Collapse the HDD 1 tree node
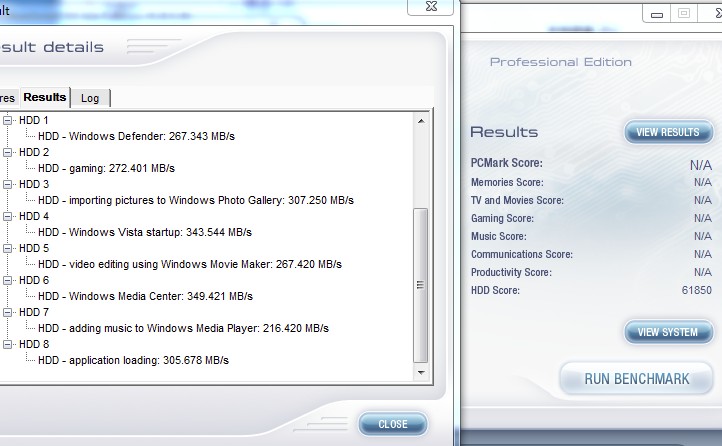The image size is (722, 446). click(x=7, y=120)
